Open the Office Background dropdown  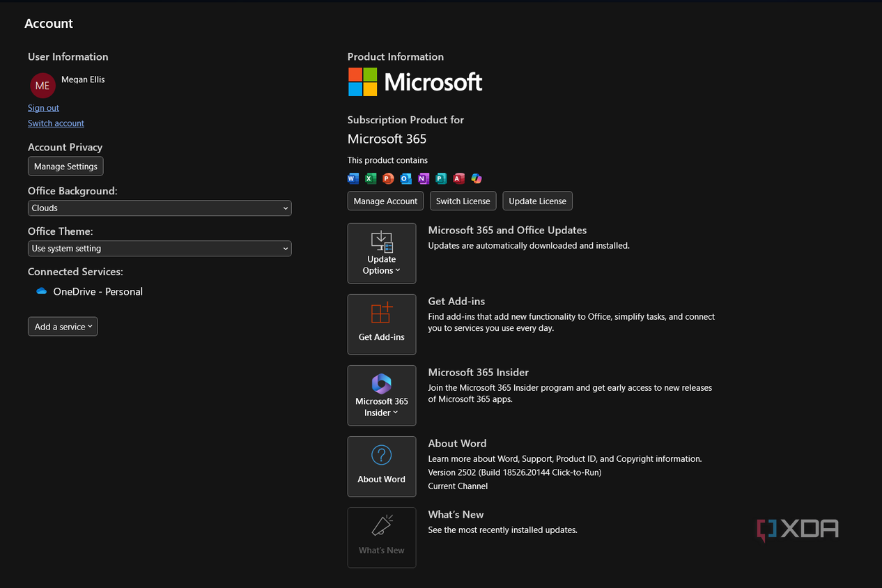coord(160,208)
